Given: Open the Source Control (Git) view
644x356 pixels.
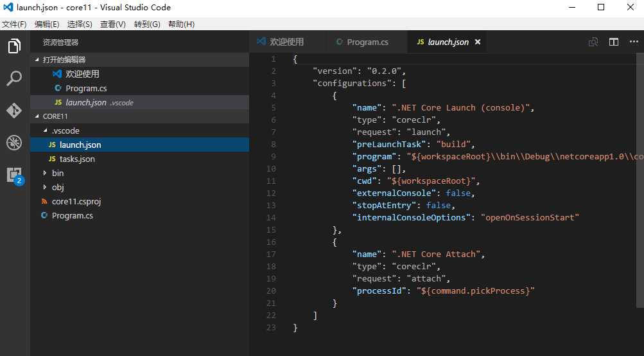Looking at the screenshot, I should point(14,111).
